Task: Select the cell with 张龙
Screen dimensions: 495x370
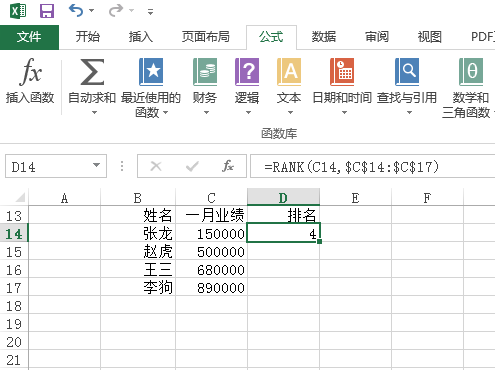Action: tap(138, 233)
